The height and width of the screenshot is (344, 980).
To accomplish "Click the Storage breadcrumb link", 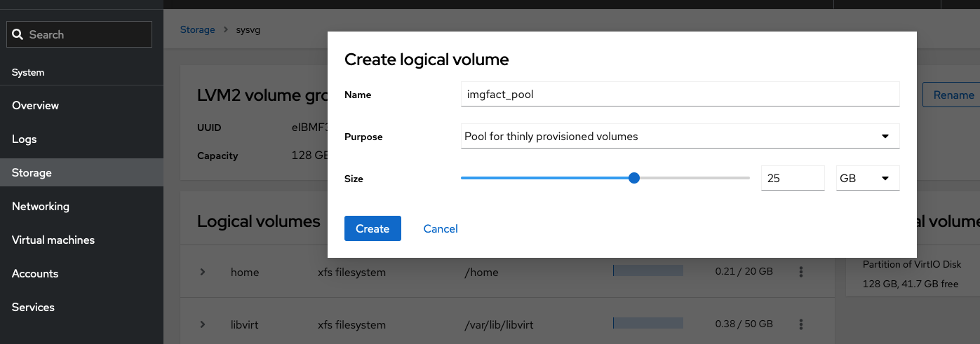I will (197, 30).
